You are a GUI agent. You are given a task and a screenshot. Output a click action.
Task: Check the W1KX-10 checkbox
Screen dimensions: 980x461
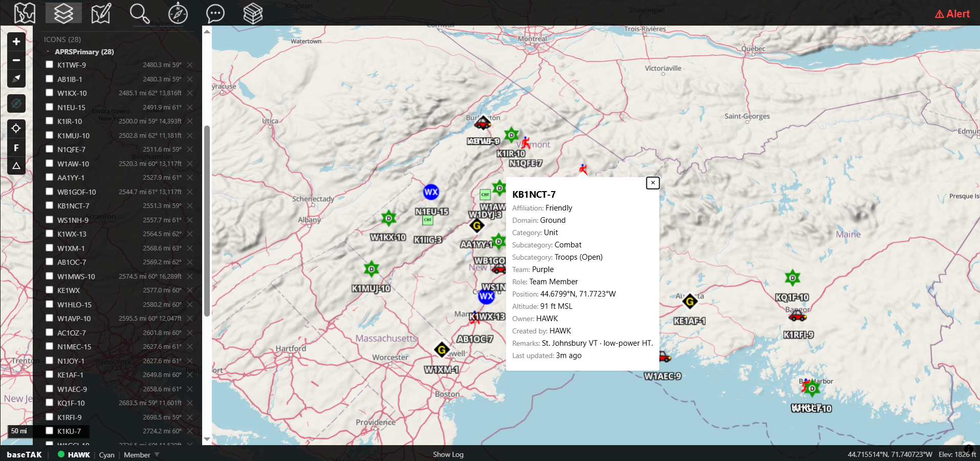[x=49, y=93]
